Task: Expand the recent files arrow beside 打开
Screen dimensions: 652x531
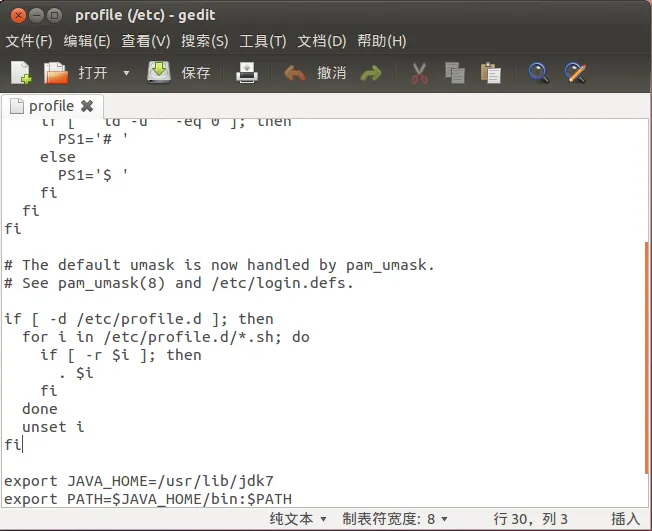Action: [126, 73]
